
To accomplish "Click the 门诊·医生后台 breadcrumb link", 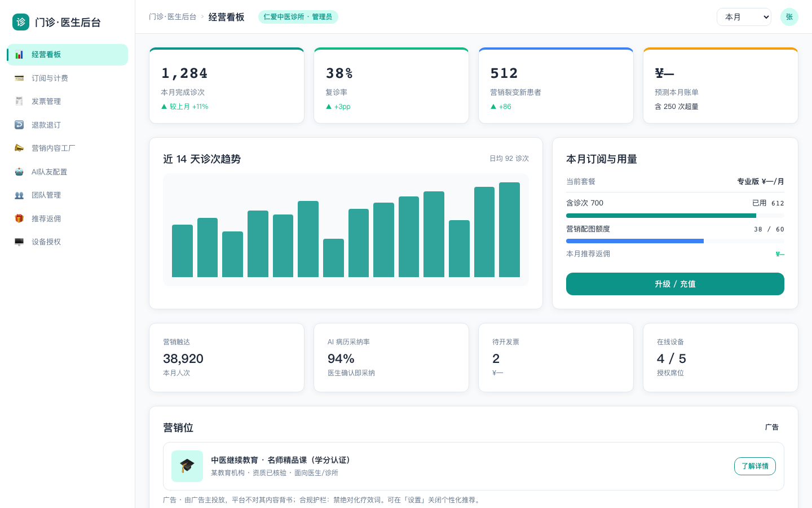I will [x=173, y=17].
